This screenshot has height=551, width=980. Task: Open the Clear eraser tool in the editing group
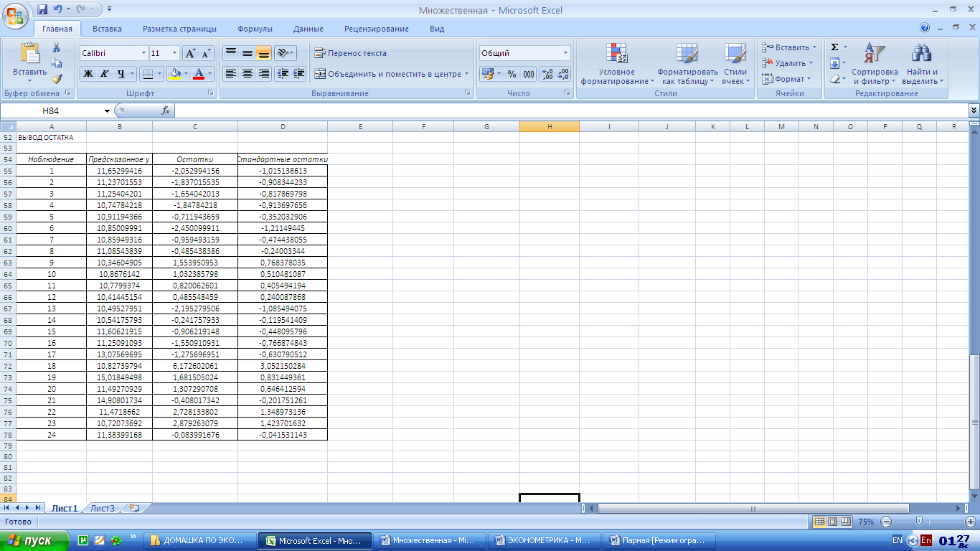click(835, 79)
